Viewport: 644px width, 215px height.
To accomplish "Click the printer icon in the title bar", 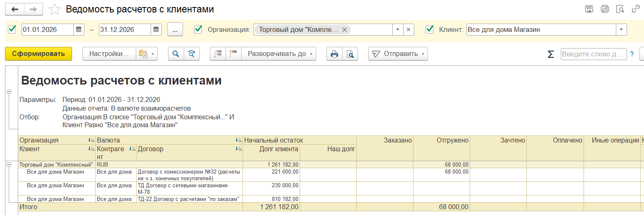I will point(605,9).
